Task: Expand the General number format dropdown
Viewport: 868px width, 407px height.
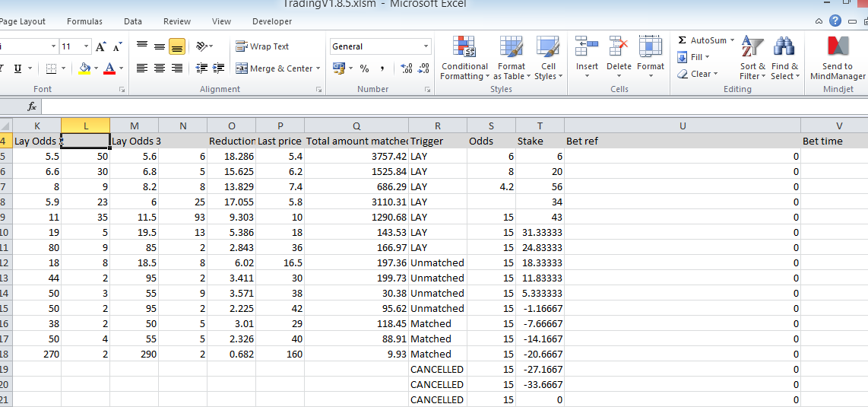Action: 426,46
